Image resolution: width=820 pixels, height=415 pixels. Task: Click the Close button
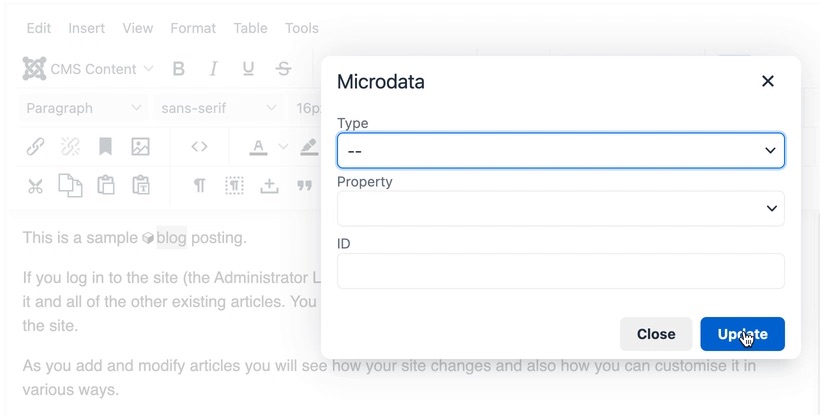tap(656, 334)
